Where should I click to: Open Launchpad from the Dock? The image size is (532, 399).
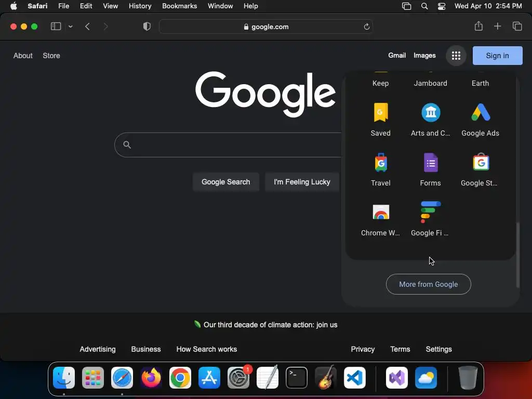(93, 378)
